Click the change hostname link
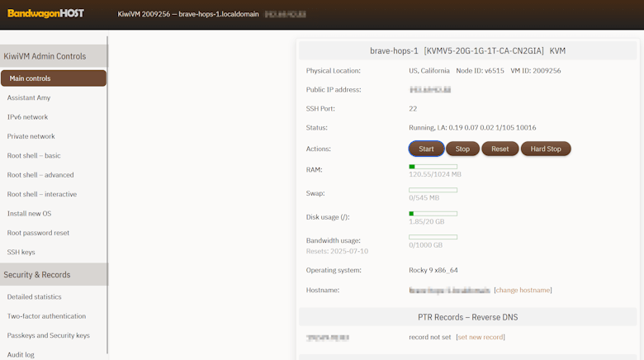 point(523,290)
